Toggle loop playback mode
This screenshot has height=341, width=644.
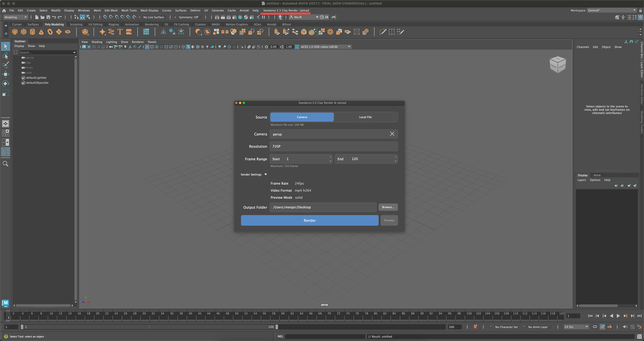click(x=595, y=327)
